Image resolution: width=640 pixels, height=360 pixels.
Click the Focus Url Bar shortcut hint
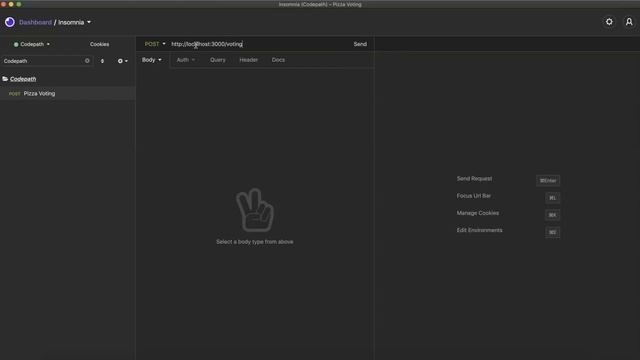click(473, 196)
